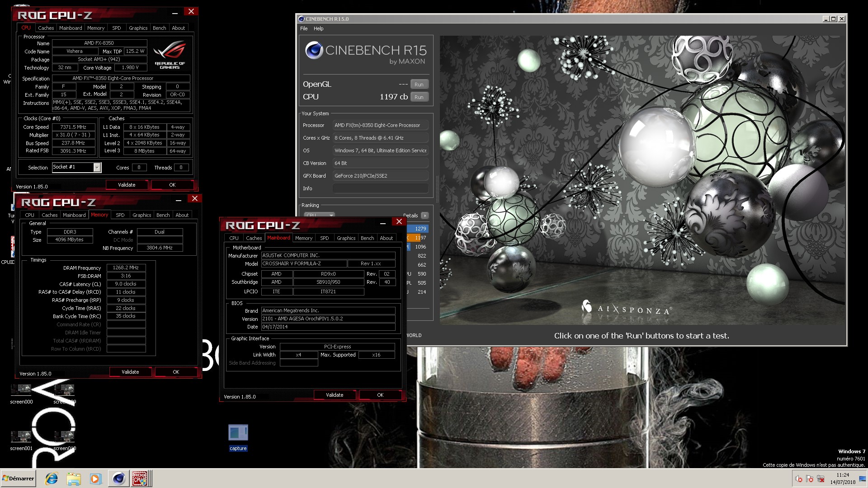This screenshot has width=868, height=488.
Task: Click the Cinebench title bar app icon
Action: pyautogui.click(x=302, y=19)
